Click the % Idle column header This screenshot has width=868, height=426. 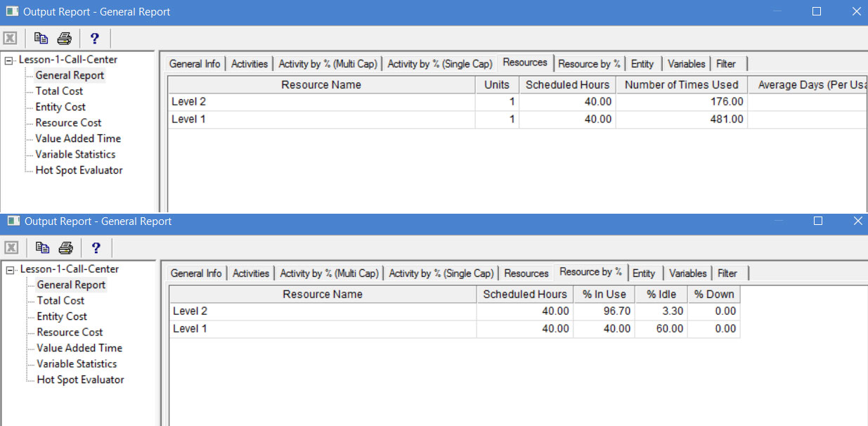661,295
